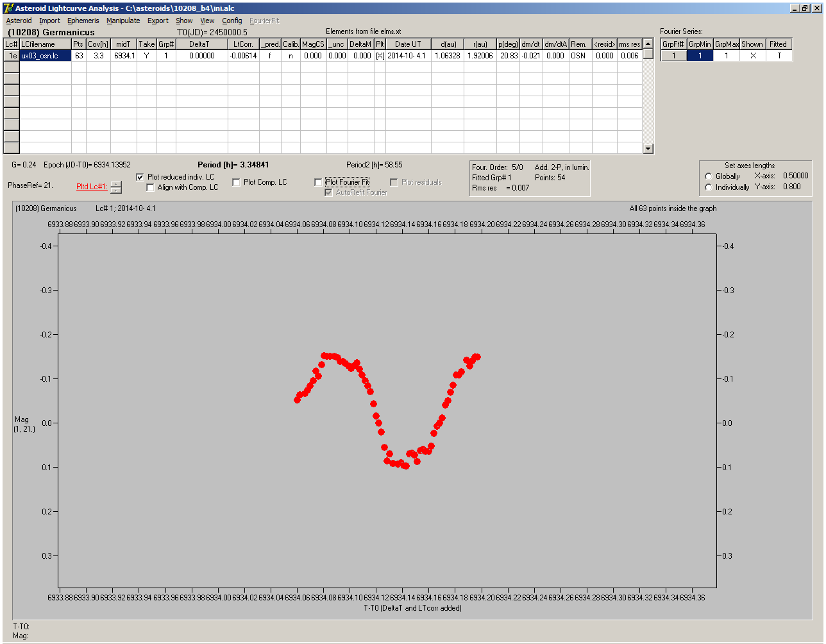826x644 pixels.
Task: Click the DeltaT column header
Action: pyautogui.click(x=202, y=44)
